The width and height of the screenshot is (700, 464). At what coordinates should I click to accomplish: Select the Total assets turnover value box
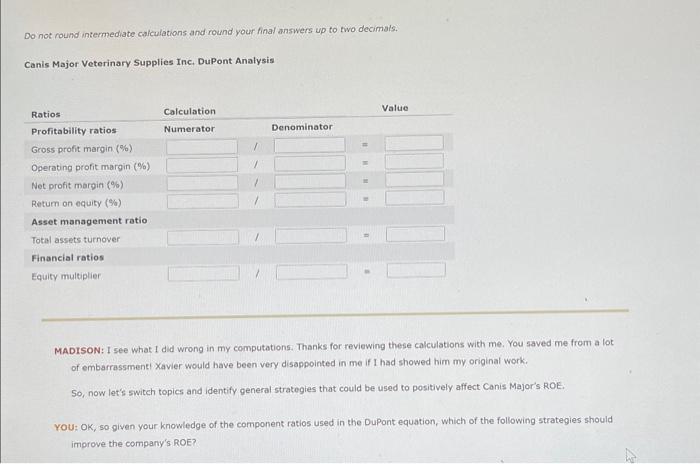click(x=416, y=234)
